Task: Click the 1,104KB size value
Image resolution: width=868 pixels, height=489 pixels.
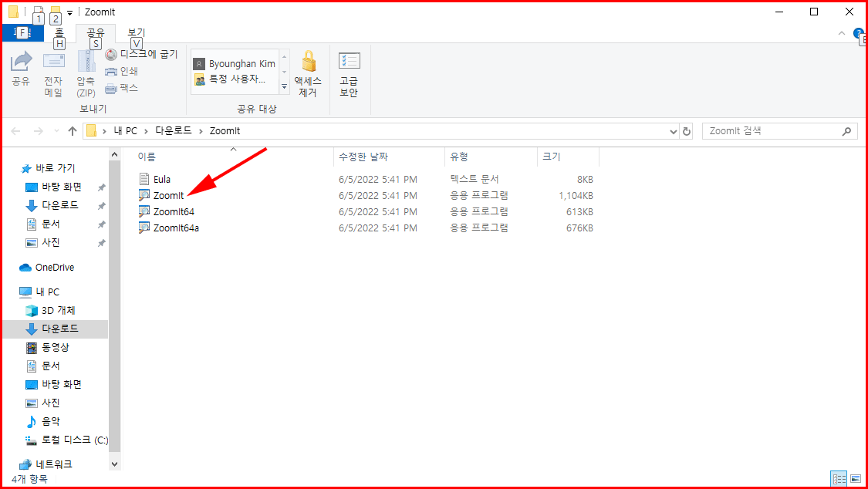Action: click(576, 195)
